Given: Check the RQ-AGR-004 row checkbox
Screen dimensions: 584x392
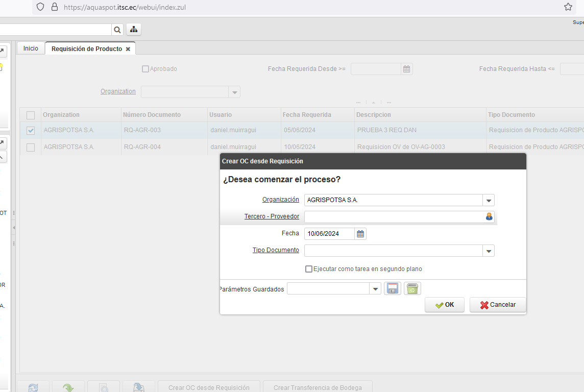Looking at the screenshot, I should [31, 148].
